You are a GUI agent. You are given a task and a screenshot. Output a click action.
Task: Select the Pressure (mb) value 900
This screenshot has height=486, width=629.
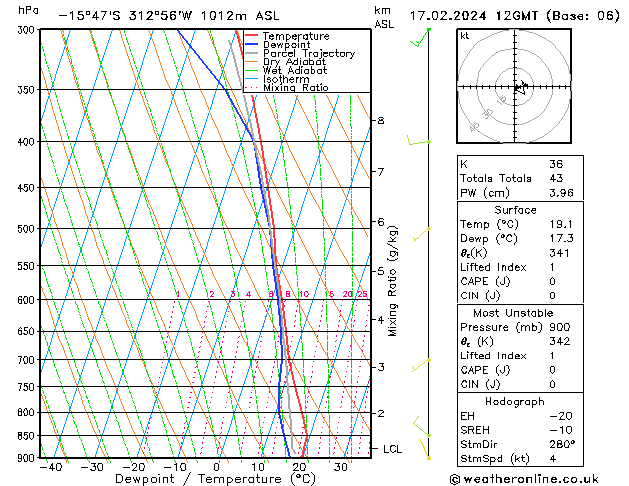point(560,327)
